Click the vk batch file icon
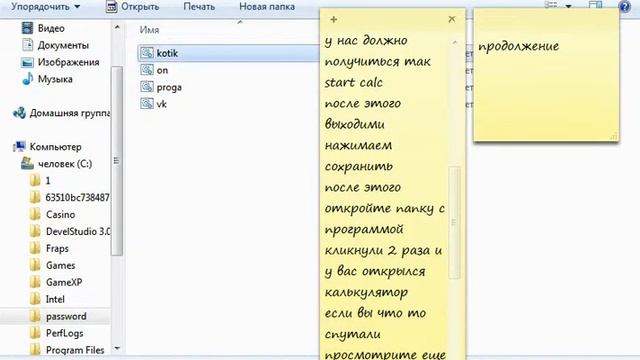The width and height of the screenshot is (640, 360). (147, 104)
